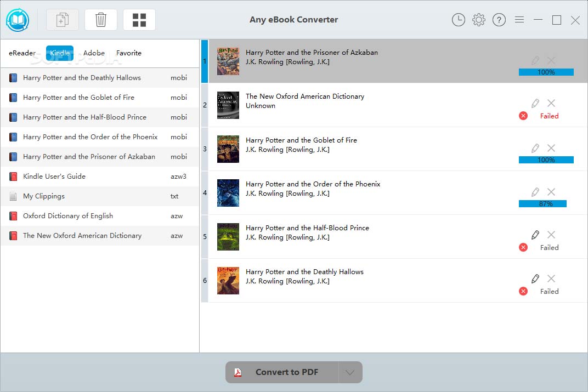588x392 pixels.
Task: Click Convert to PDF button
Action: click(x=282, y=372)
